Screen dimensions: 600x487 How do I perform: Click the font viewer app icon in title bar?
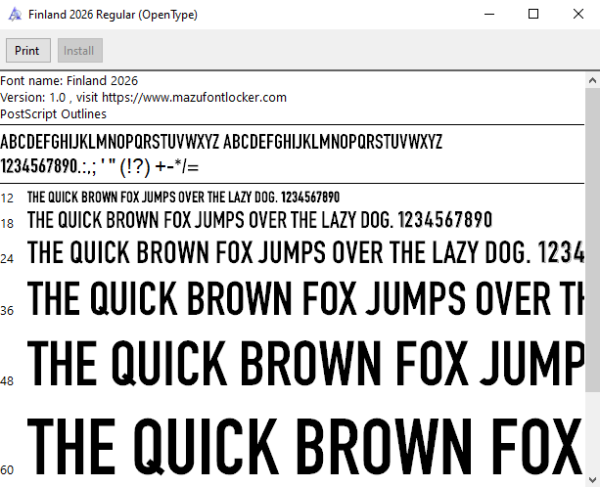pos(15,15)
